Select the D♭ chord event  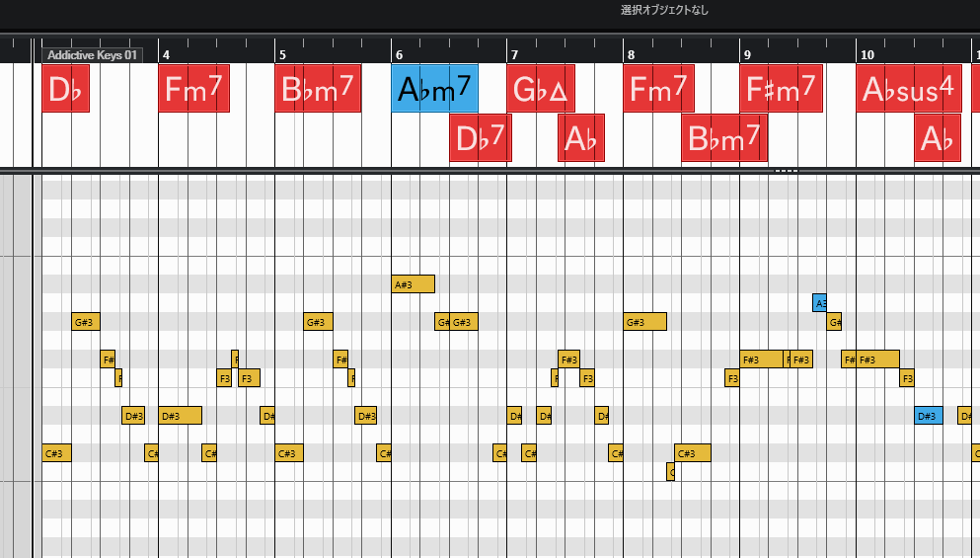65,89
